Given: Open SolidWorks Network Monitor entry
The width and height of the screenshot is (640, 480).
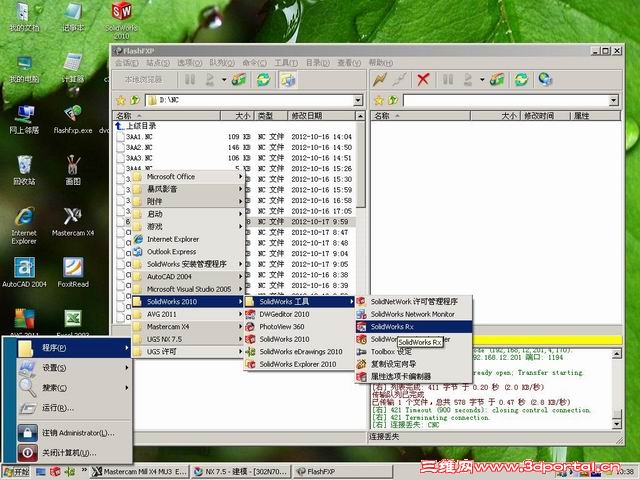Looking at the screenshot, I should pyautogui.click(x=413, y=314).
